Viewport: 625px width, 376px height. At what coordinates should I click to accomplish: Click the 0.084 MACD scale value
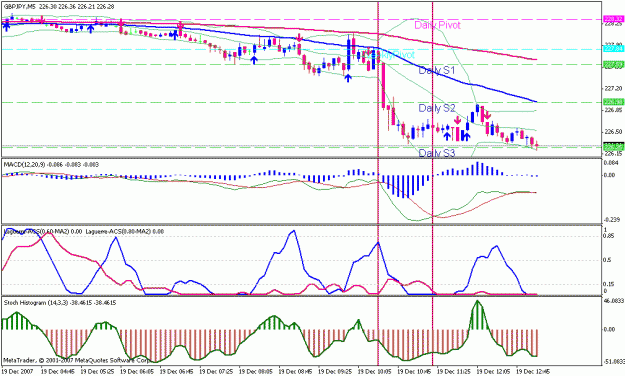point(612,163)
